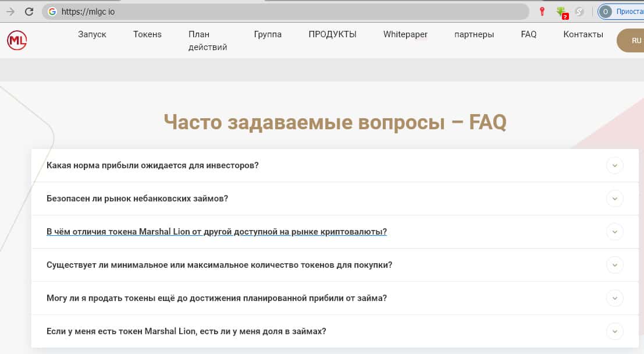This screenshot has height=354, width=644.
Task: Go to the Токенs menu item
Action: click(x=147, y=34)
